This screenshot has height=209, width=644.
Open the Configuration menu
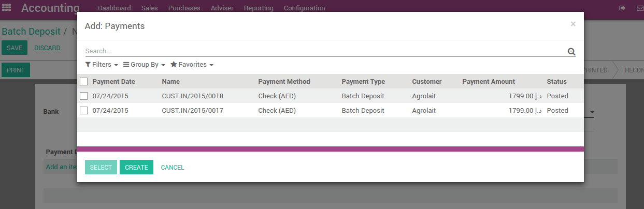[x=305, y=8]
